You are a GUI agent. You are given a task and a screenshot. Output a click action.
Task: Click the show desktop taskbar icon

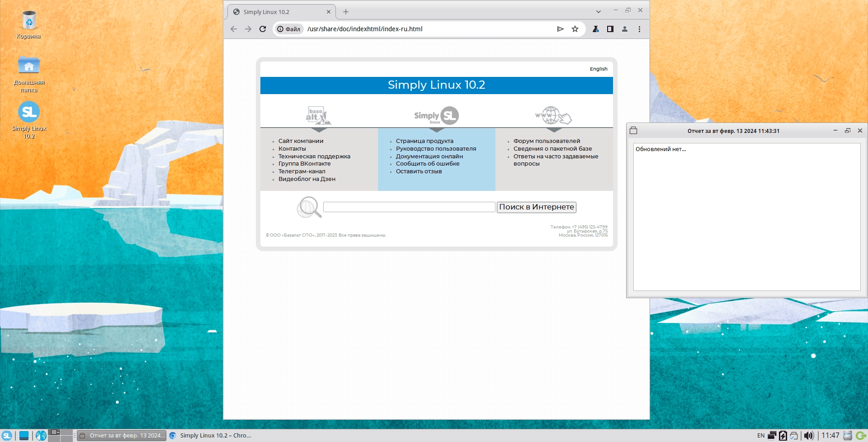pos(24,436)
